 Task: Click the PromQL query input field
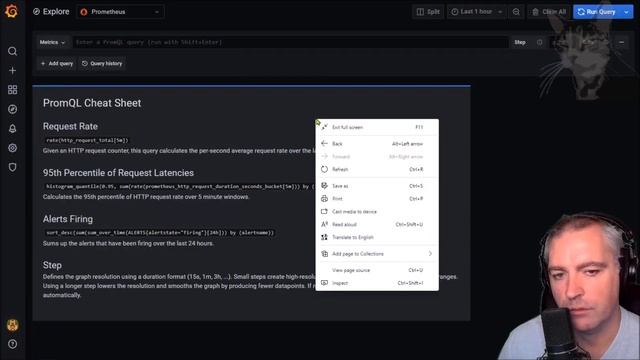click(290, 42)
